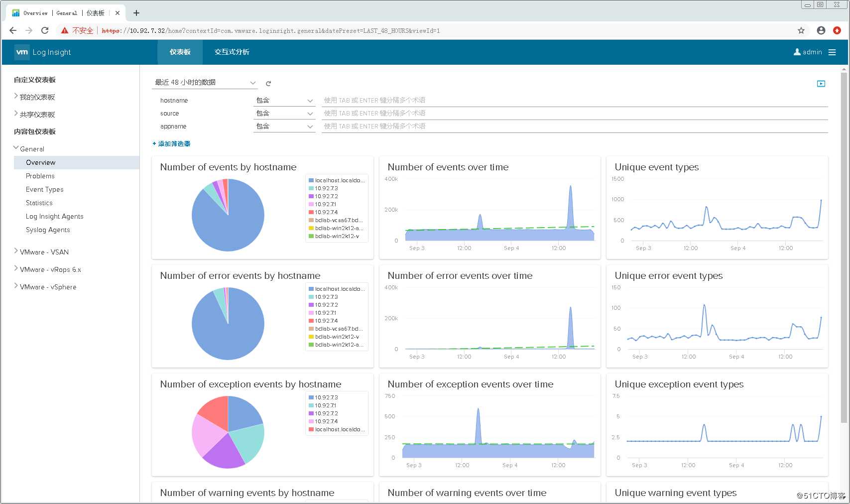Open a new browser tab with plus
The height and width of the screenshot is (504, 850).
[136, 13]
